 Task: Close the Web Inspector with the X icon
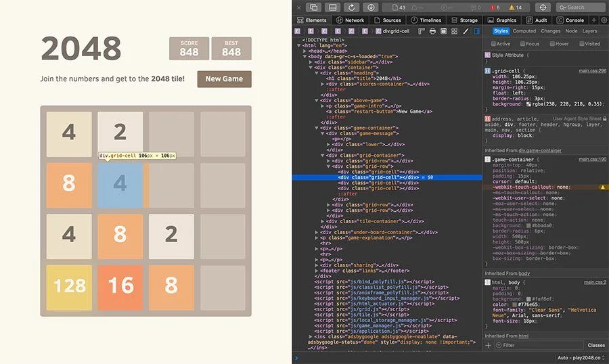(x=298, y=7)
